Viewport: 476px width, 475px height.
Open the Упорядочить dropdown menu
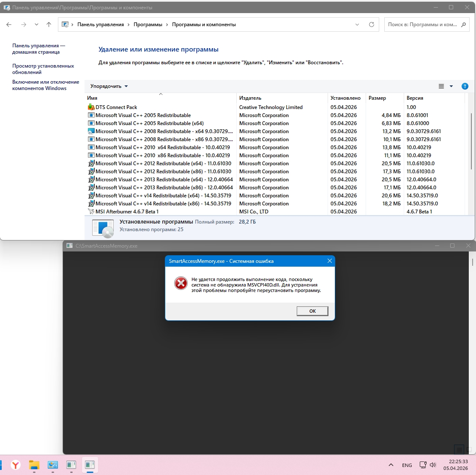(x=109, y=86)
